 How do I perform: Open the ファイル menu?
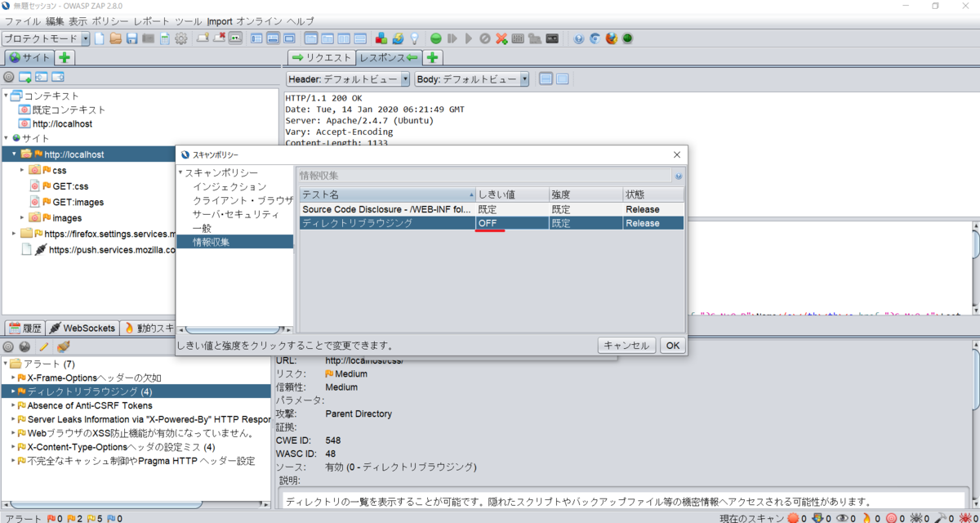pos(23,20)
